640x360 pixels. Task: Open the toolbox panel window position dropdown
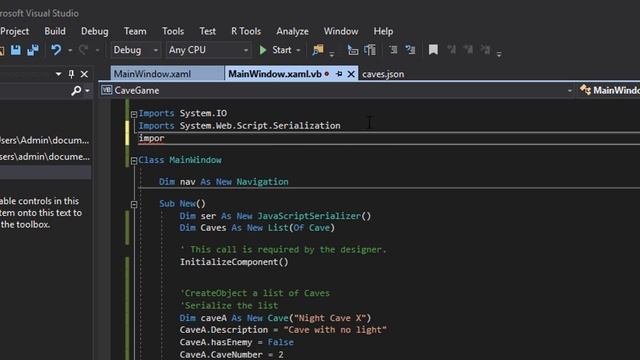coord(58,74)
